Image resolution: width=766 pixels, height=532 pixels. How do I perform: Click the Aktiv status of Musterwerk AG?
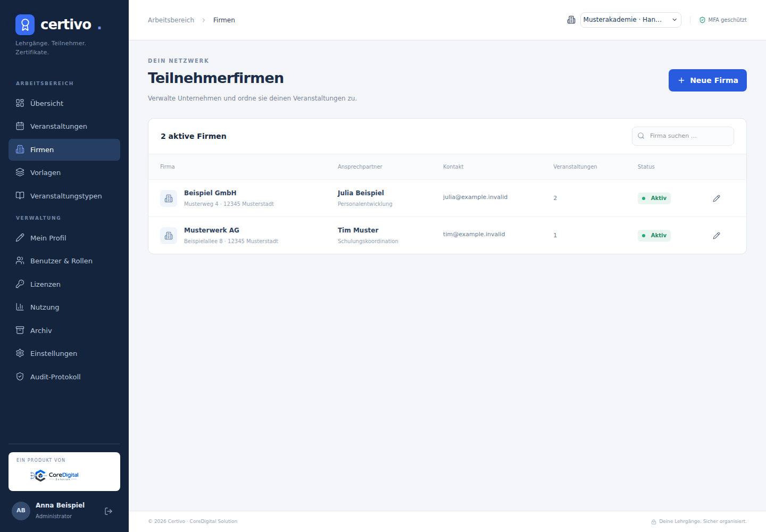pos(654,236)
